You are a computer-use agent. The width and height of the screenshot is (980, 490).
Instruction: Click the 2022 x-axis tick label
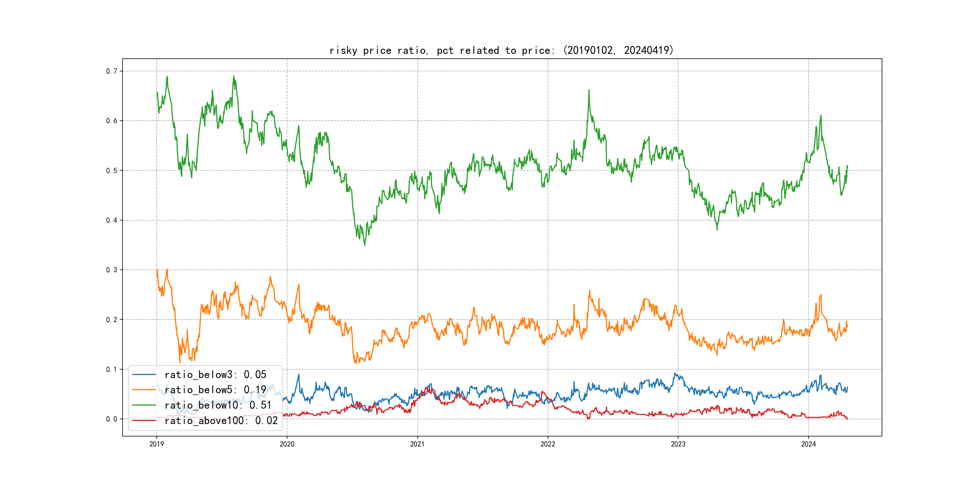point(548,444)
